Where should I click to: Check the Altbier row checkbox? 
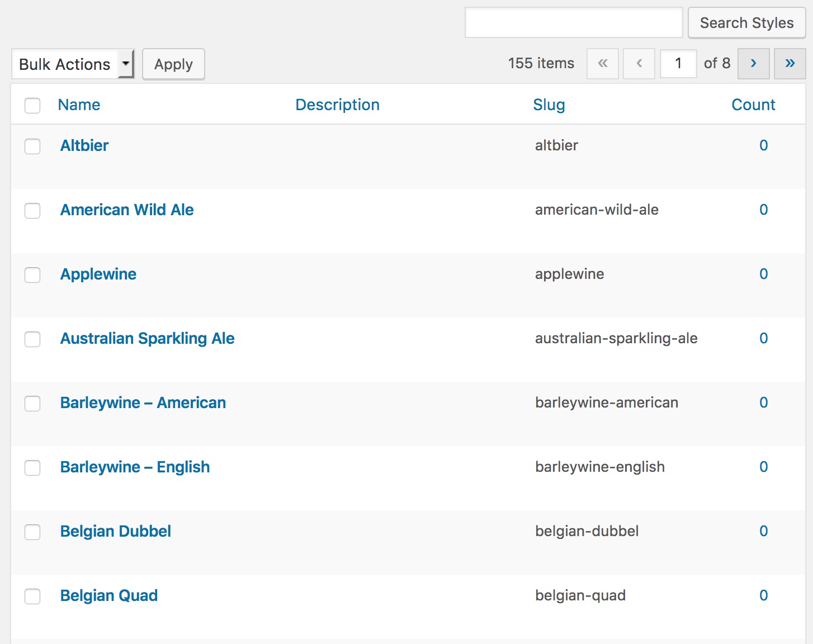pos(32,146)
